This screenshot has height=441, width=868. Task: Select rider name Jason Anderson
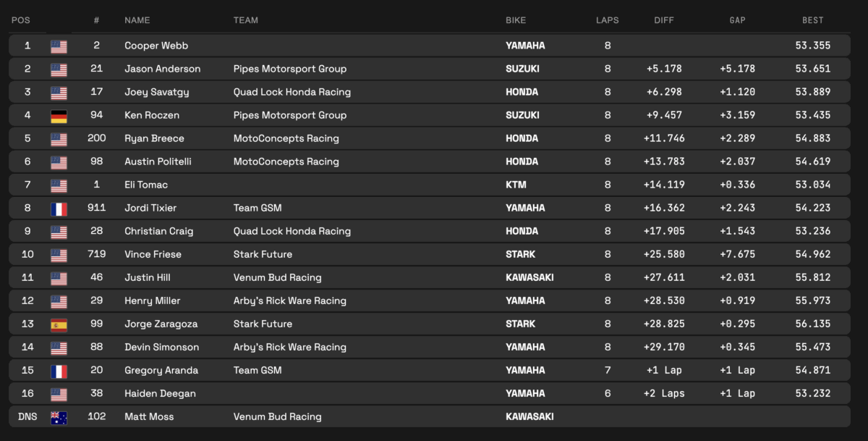pyautogui.click(x=162, y=69)
